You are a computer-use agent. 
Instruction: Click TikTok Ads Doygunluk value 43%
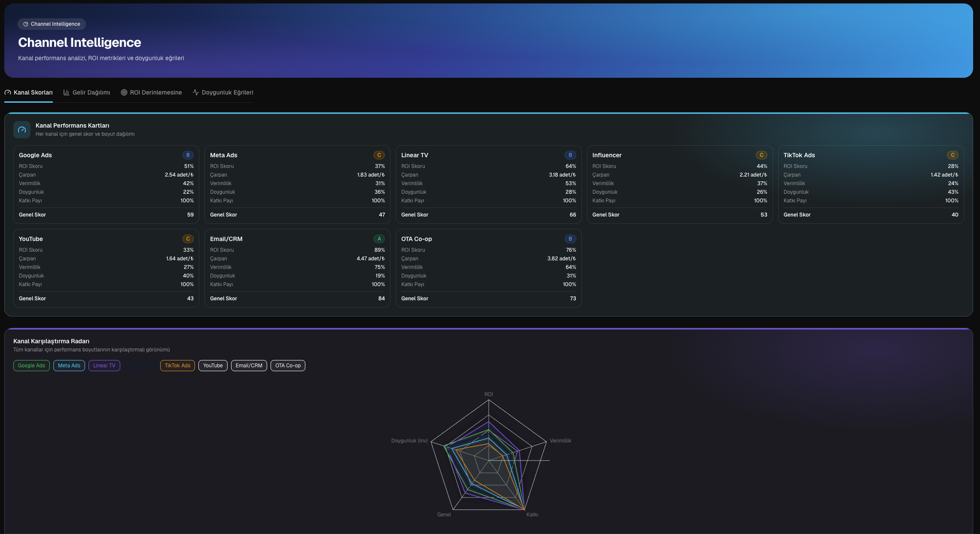pos(953,192)
